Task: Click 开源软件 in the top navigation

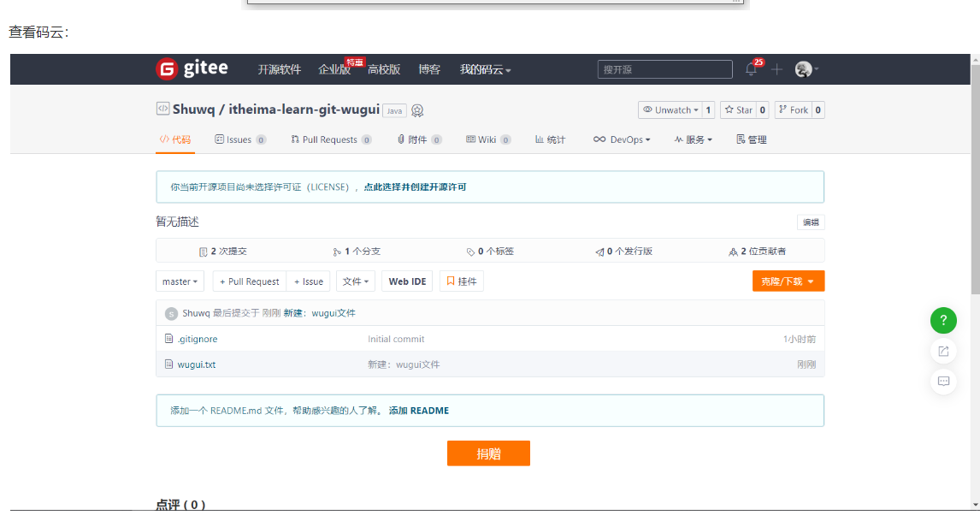Action: tap(280, 69)
